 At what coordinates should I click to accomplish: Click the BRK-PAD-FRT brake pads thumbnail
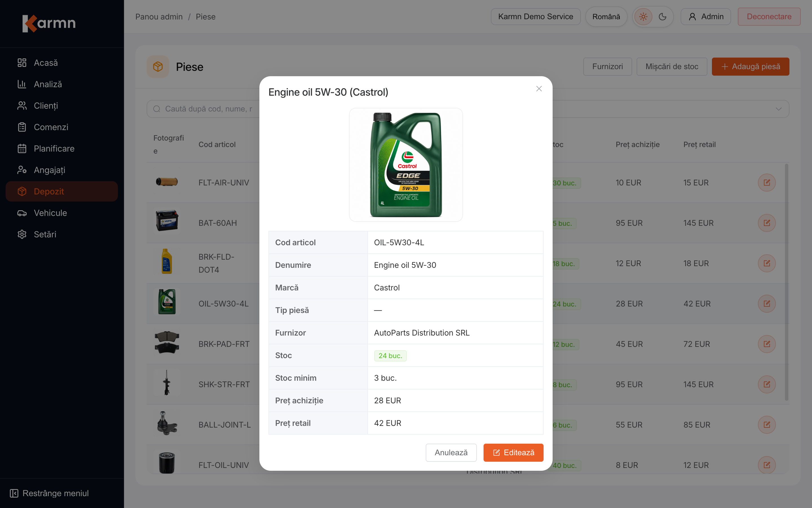167,342
